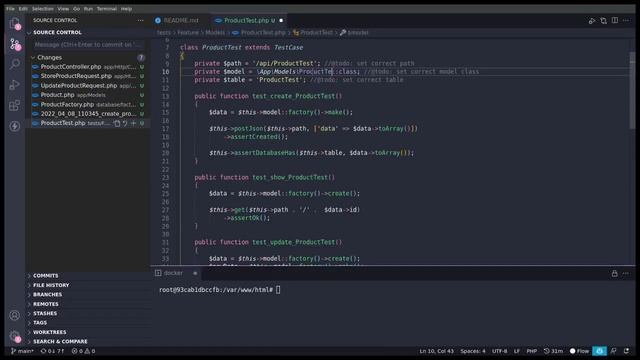
Task: Expand the File History section
Action: (x=88, y=285)
